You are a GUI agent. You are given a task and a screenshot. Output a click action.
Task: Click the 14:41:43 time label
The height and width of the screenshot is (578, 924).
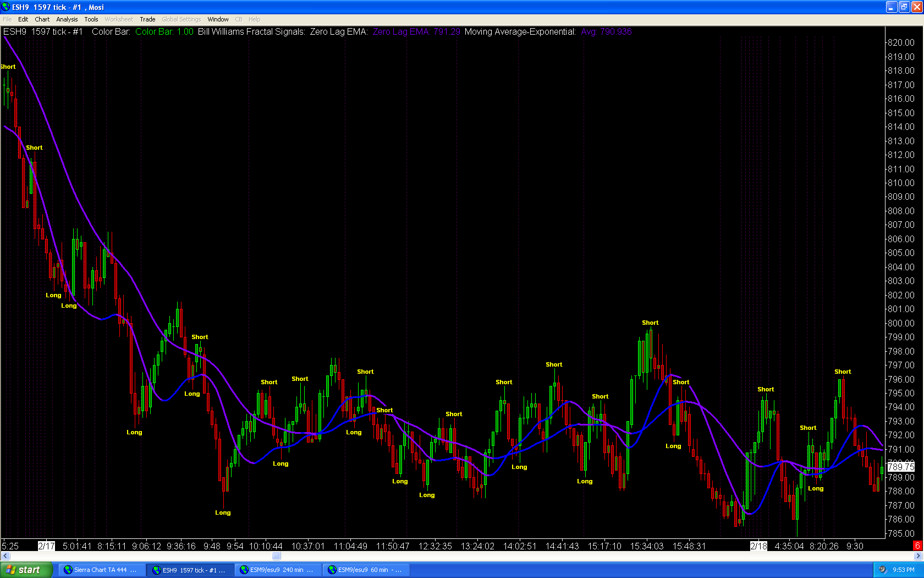pyautogui.click(x=562, y=546)
